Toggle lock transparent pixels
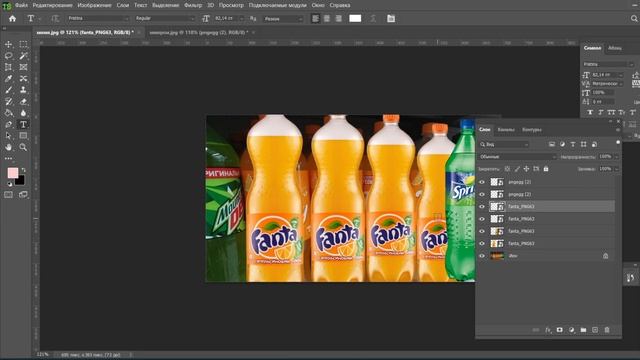The width and height of the screenshot is (640, 360). [507, 169]
